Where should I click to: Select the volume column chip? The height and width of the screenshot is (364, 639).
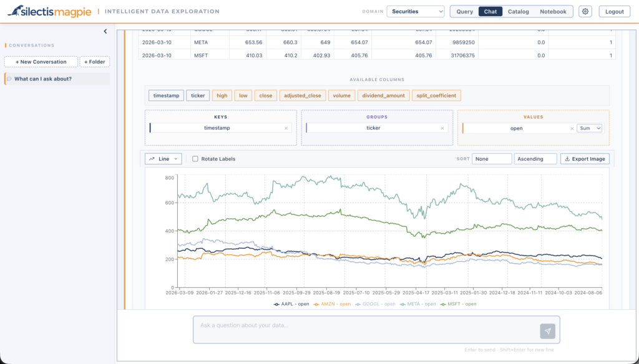(x=341, y=96)
